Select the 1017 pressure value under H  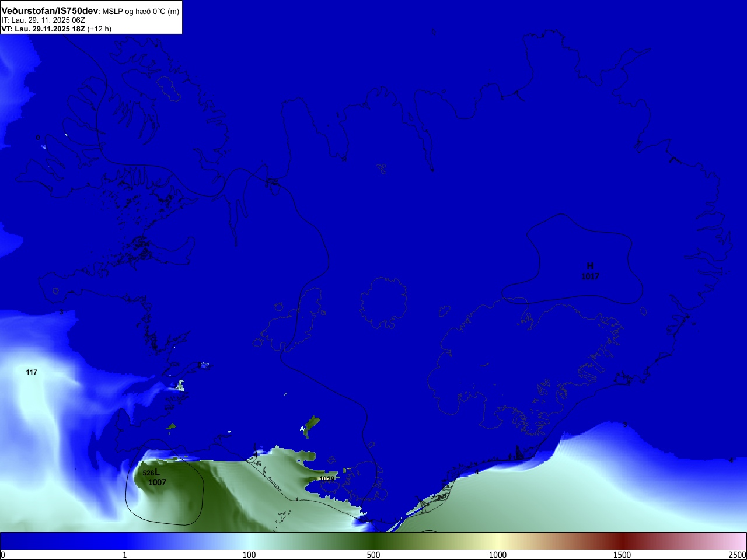590,276
